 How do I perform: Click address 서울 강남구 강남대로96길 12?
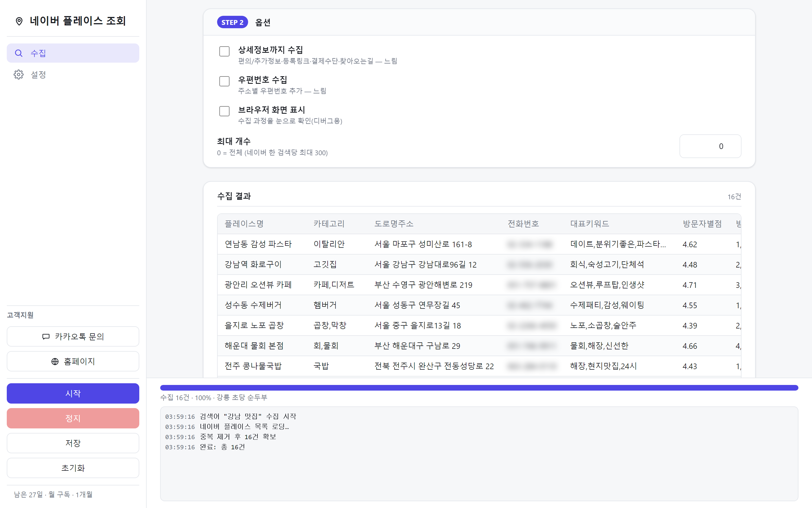(425, 264)
